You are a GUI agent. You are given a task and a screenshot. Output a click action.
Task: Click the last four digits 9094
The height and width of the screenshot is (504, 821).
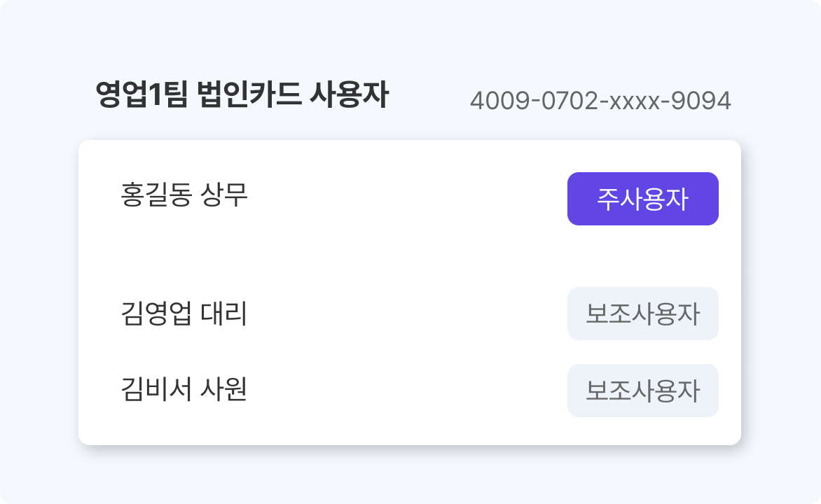tap(701, 101)
